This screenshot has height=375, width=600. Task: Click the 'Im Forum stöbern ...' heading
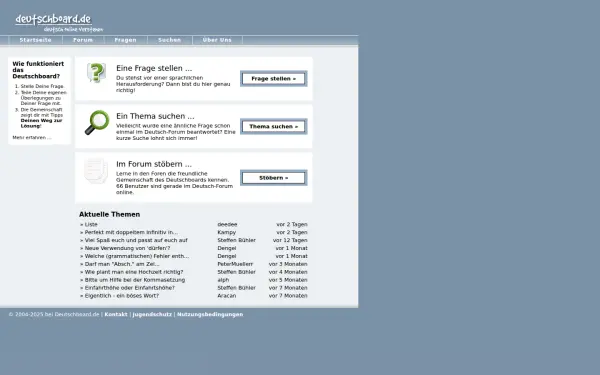click(x=154, y=164)
